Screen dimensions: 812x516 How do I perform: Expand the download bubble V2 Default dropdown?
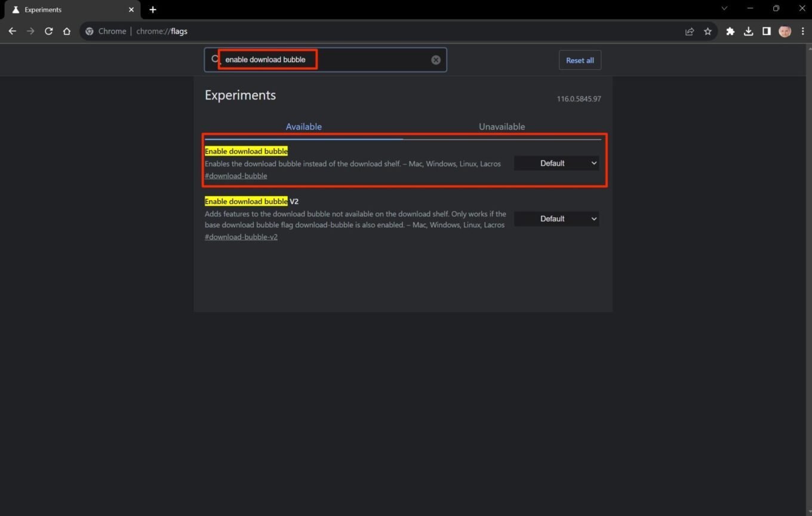coord(556,219)
